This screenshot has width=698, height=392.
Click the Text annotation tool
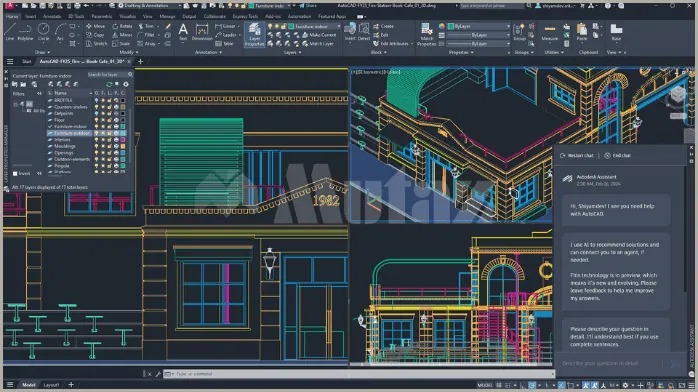(x=183, y=32)
